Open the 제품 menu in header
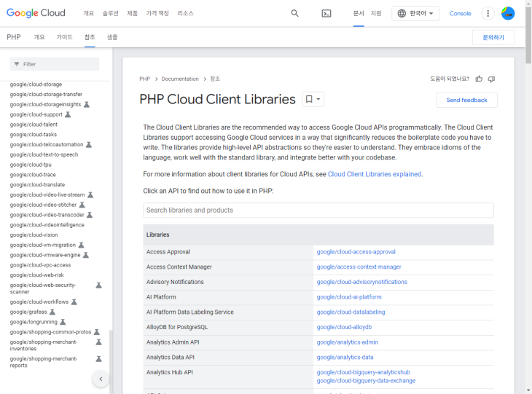Screen dimensions: 532x394 132,13
